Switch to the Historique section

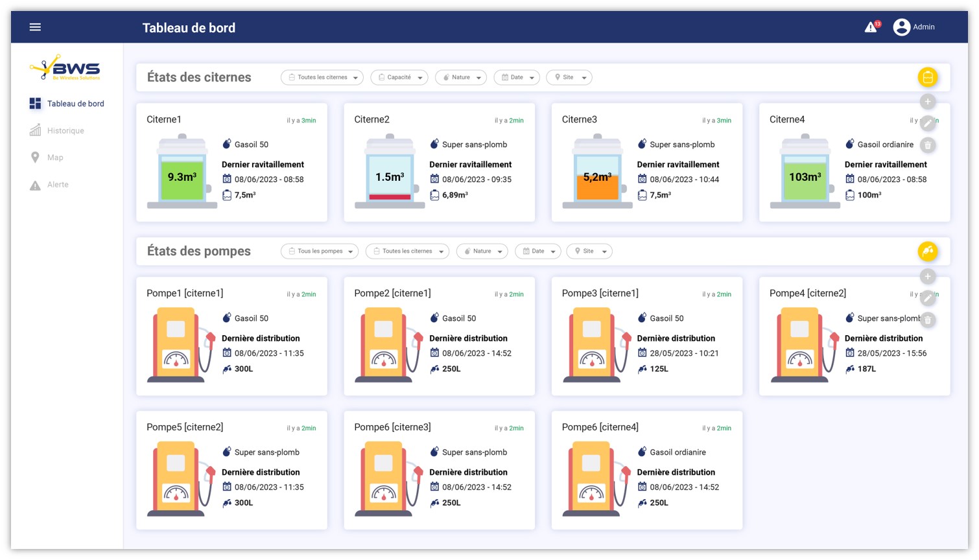tap(65, 130)
